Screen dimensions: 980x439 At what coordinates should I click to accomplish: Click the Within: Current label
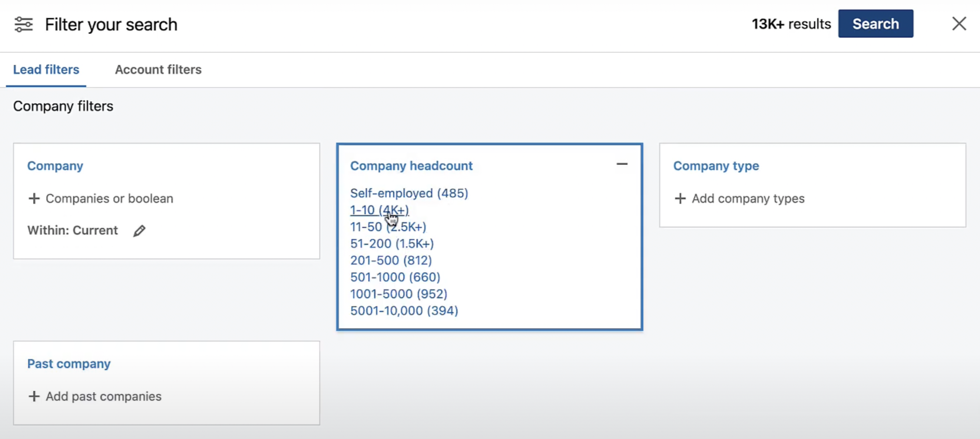(x=73, y=230)
